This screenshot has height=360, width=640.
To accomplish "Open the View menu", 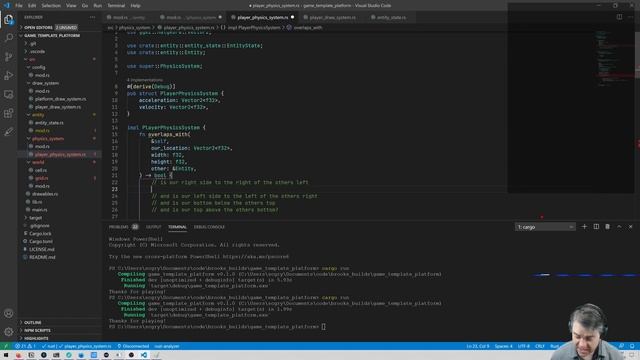I will (x=71, y=6).
